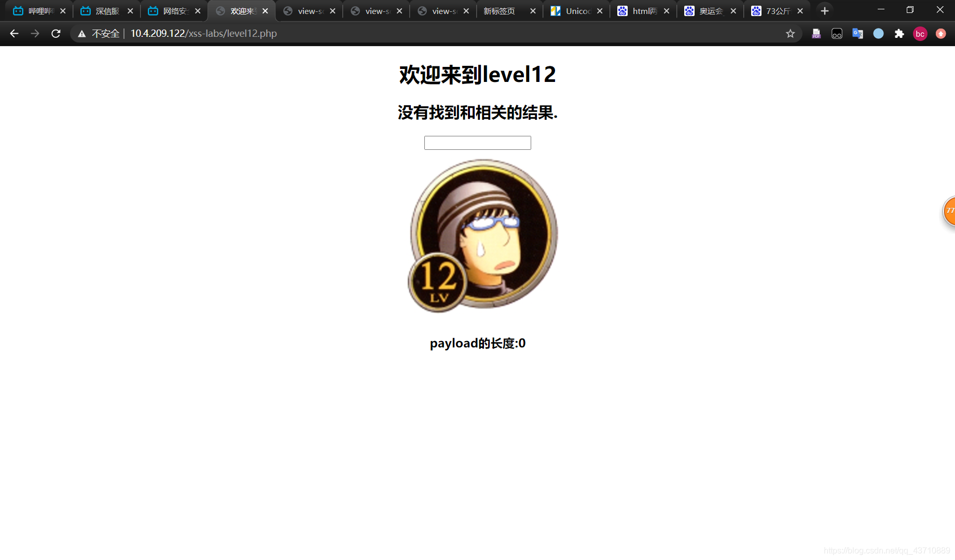
Task: Reload the level12.php page
Action: click(56, 33)
